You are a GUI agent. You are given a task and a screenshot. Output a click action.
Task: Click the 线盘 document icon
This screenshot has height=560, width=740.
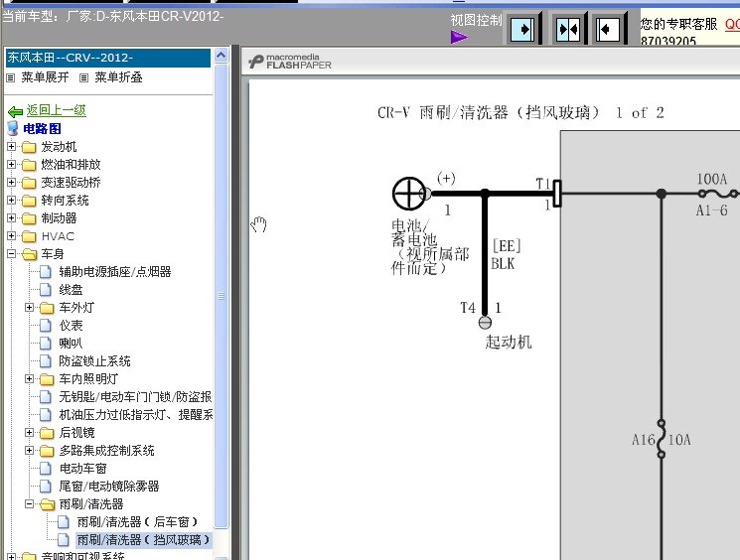point(46,290)
